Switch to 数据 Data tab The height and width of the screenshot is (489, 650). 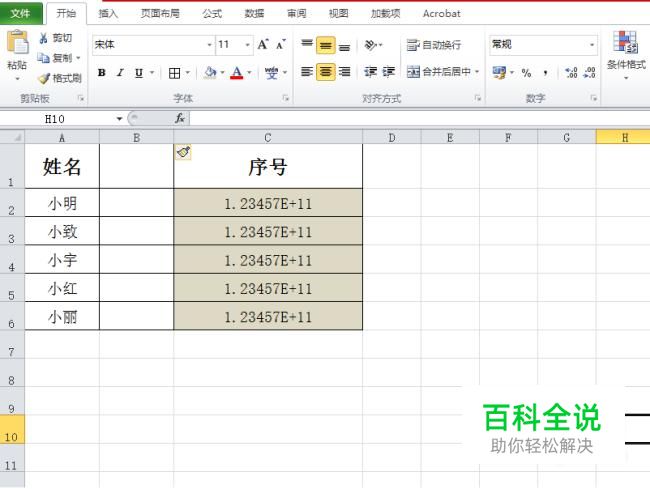(254, 13)
